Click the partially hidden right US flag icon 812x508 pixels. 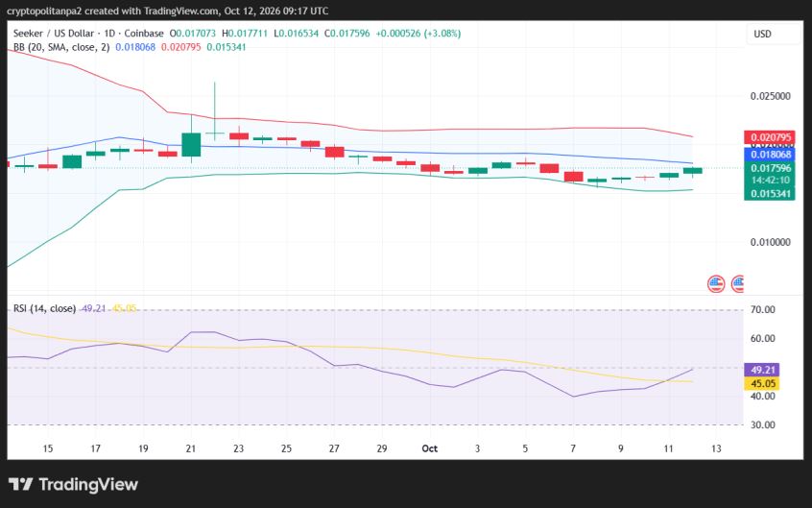click(737, 283)
